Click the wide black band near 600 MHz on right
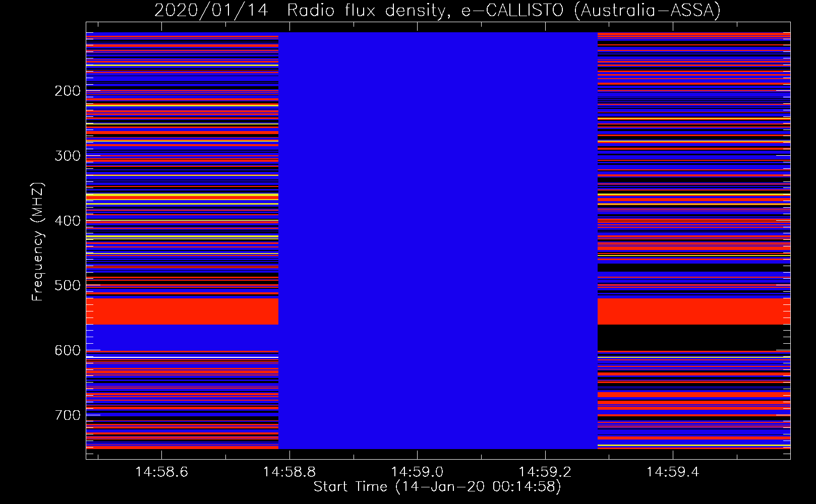816x504 pixels. [x=694, y=337]
